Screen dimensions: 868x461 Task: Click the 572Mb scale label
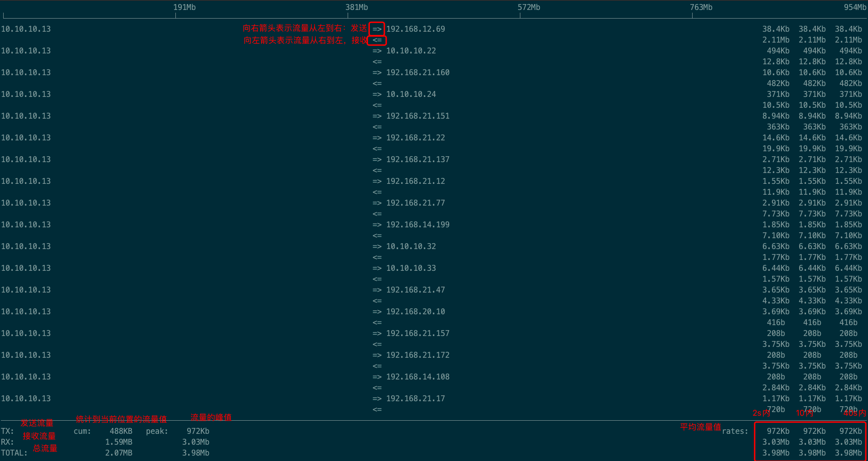click(529, 7)
